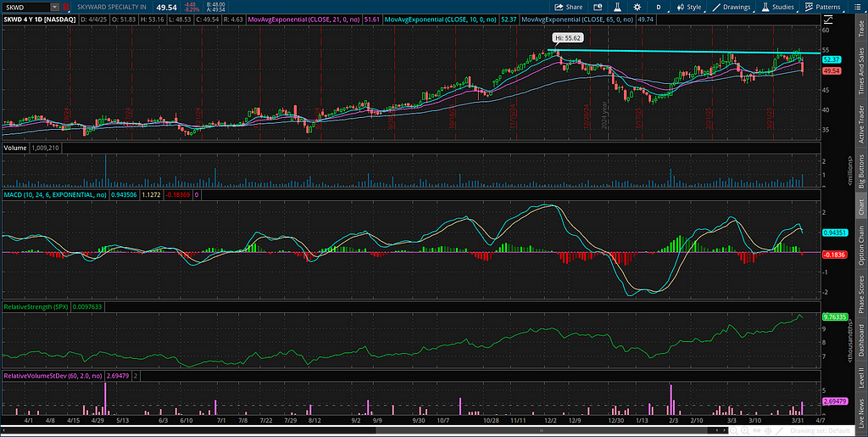Click the 3/31 date on time axis
Screen dimensions: 868x437
pos(797,421)
